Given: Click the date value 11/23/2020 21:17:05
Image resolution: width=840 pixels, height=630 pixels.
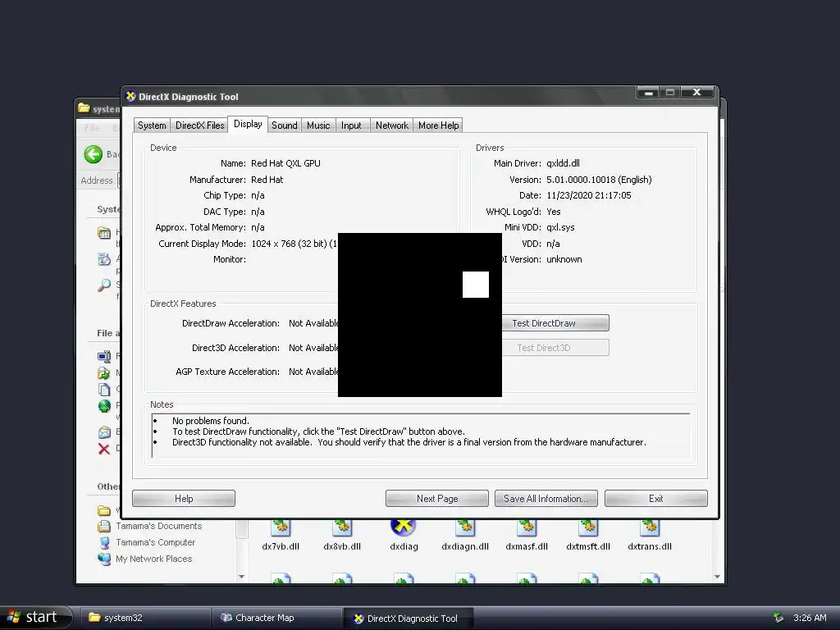Looking at the screenshot, I should pyautogui.click(x=589, y=195).
